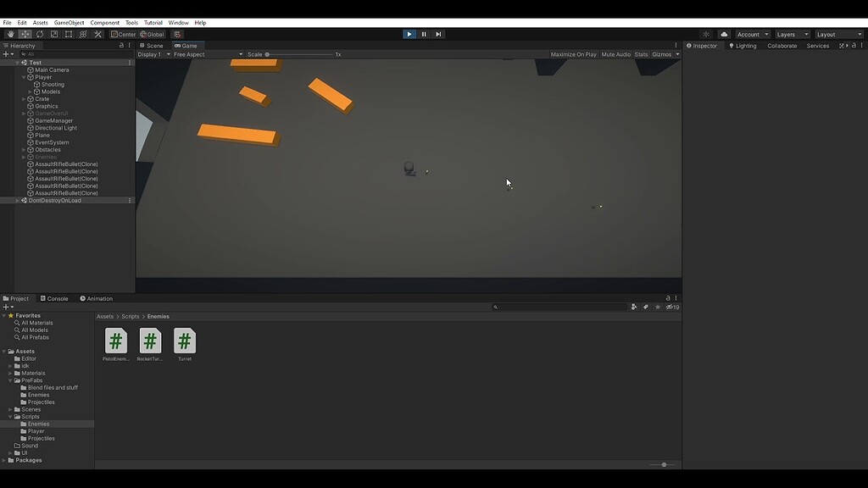Click the Stats button in Game view
The image size is (868, 488).
(640, 53)
